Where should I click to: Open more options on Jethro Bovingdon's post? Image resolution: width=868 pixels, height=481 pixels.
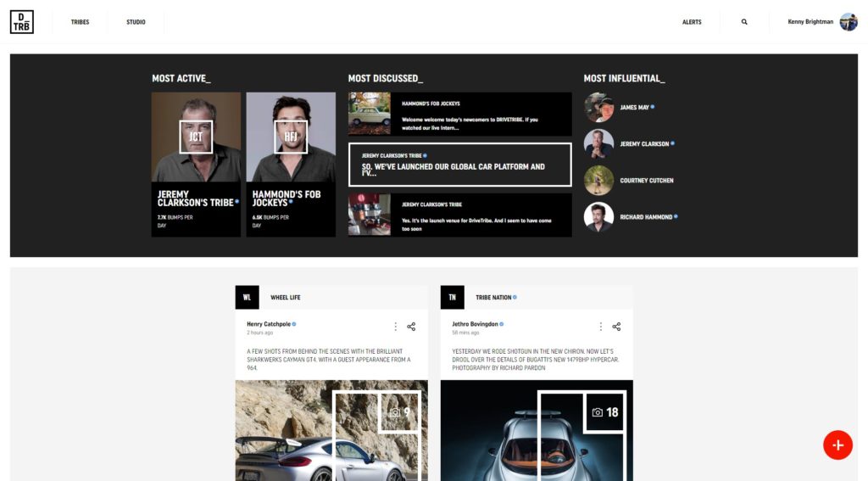point(601,327)
